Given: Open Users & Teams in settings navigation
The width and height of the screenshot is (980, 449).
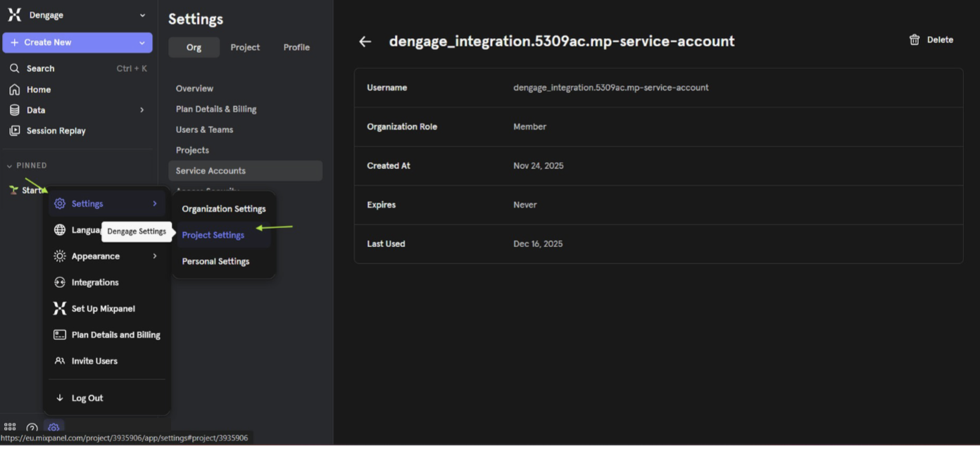Looking at the screenshot, I should coord(204,129).
